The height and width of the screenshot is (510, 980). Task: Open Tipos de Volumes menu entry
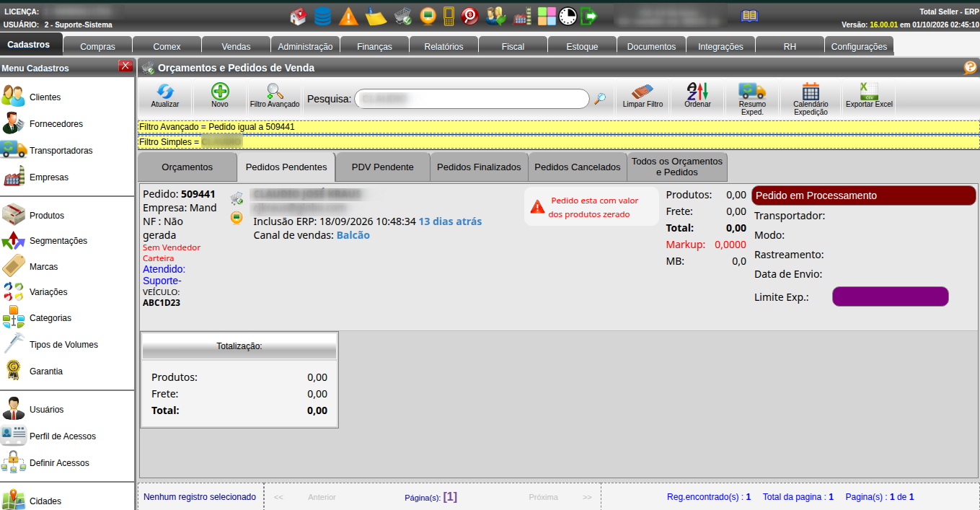coord(63,344)
